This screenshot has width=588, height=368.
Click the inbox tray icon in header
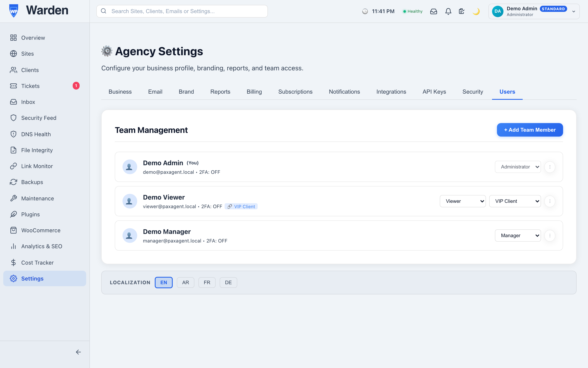click(433, 11)
